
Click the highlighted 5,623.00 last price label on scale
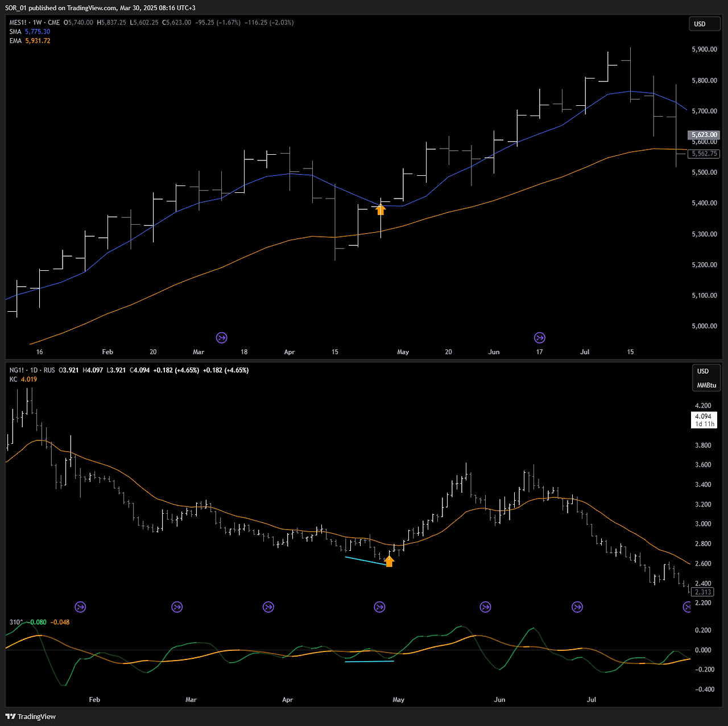coord(704,135)
